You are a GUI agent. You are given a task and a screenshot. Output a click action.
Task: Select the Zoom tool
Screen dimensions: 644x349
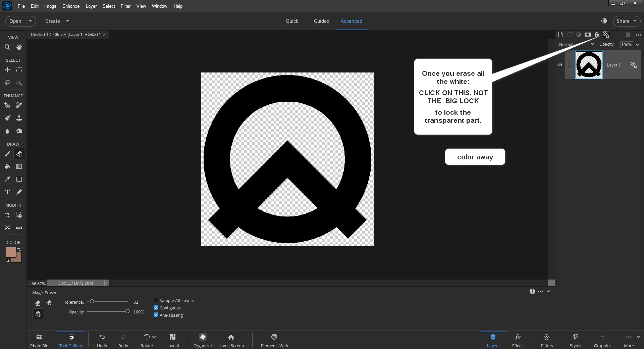tap(7, 47)
